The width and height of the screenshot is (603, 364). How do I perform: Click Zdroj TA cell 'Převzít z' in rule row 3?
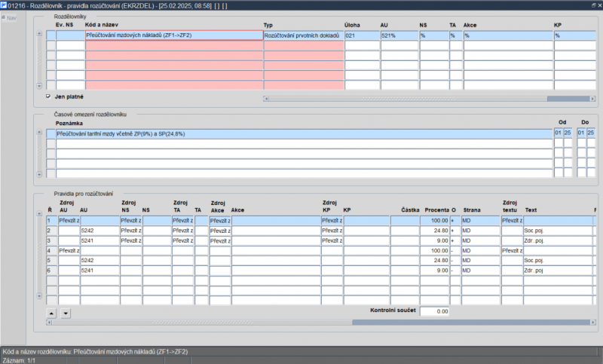(182, 240)
